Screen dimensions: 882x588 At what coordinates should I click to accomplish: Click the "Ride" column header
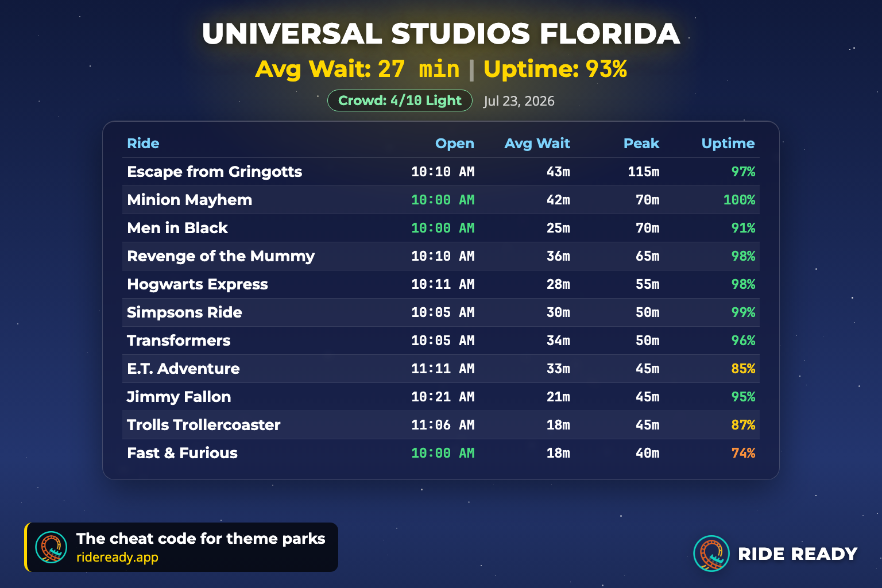coord(143,144)
